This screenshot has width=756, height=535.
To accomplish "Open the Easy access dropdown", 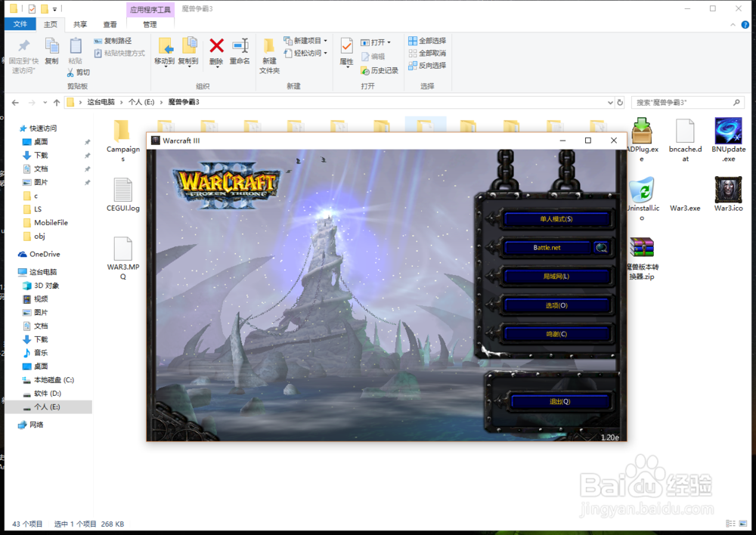I will tap(305, 53).
